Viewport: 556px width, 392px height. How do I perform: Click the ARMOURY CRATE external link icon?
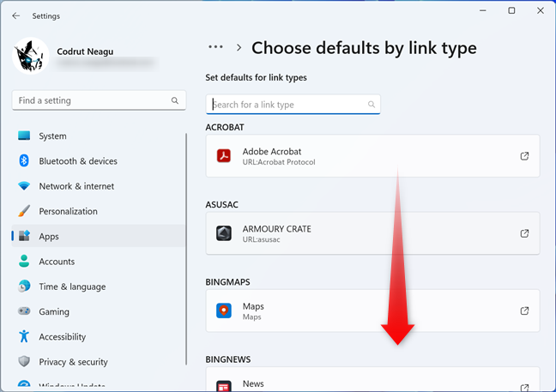click(x=525, y=233)
